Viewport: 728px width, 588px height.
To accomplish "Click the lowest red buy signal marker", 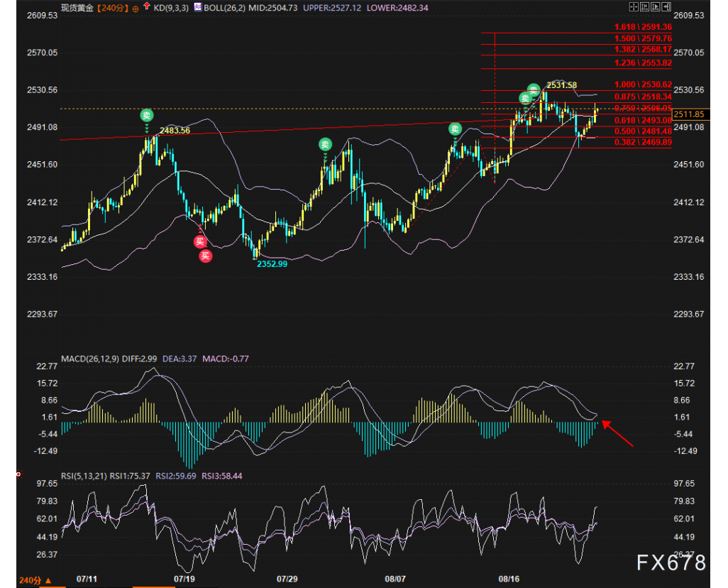I will click(x=206, y=256).
